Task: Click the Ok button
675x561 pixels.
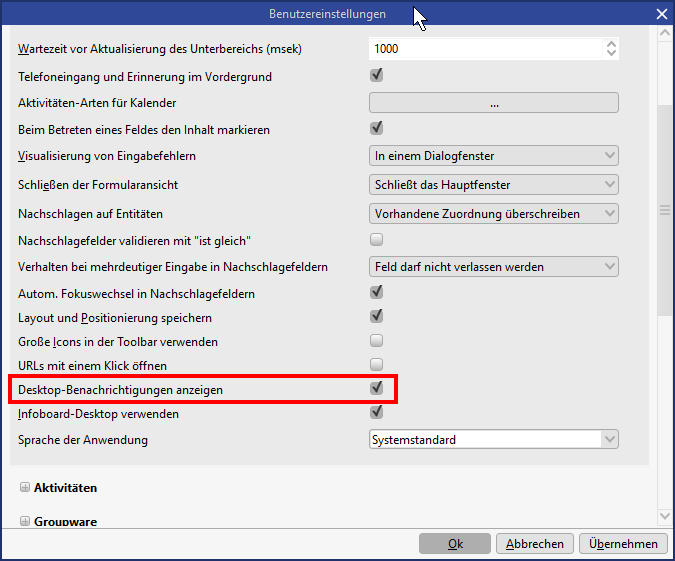Action: [455, 544]
